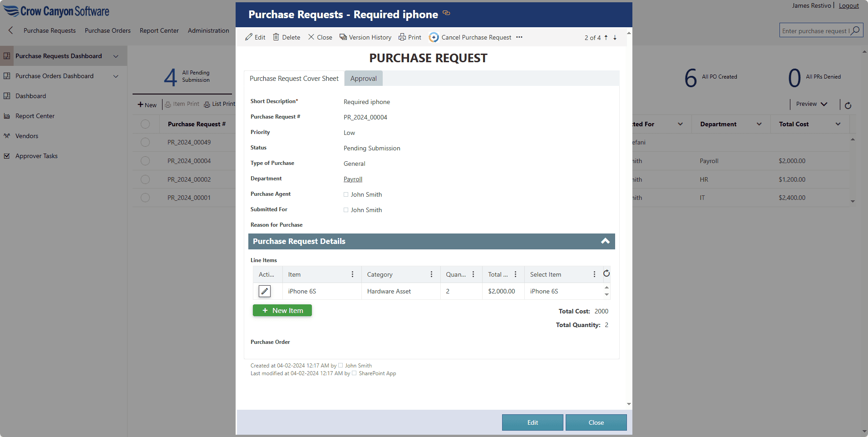
Task: Select row PR_2024_00002
Action: point(145,179)
